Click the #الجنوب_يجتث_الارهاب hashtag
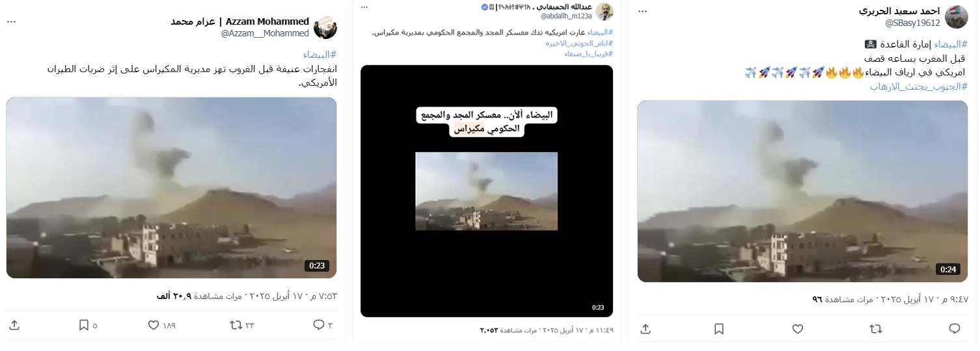Screen dimensions: 980x351 [919, 86]
